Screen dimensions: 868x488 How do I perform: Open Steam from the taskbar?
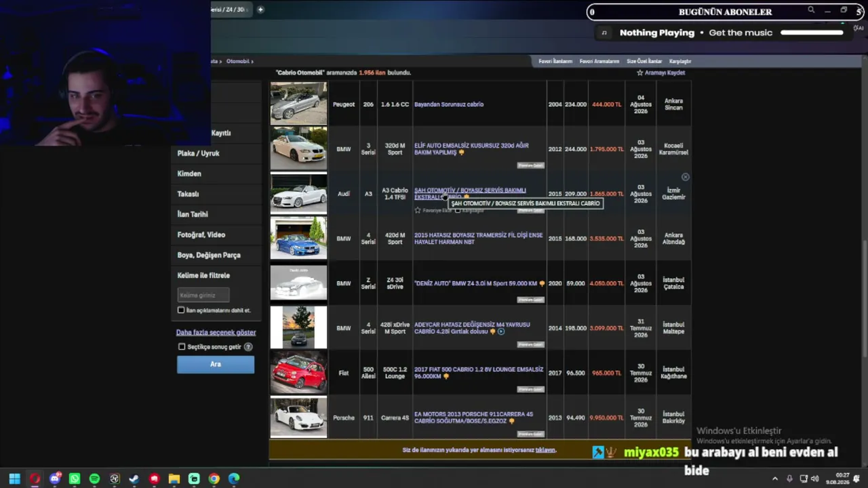tap(134, 479)
